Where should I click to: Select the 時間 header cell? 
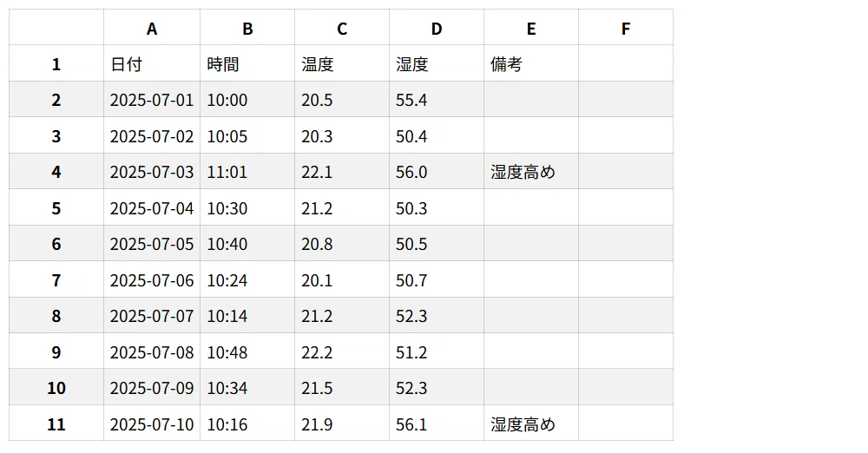[247, 63]
